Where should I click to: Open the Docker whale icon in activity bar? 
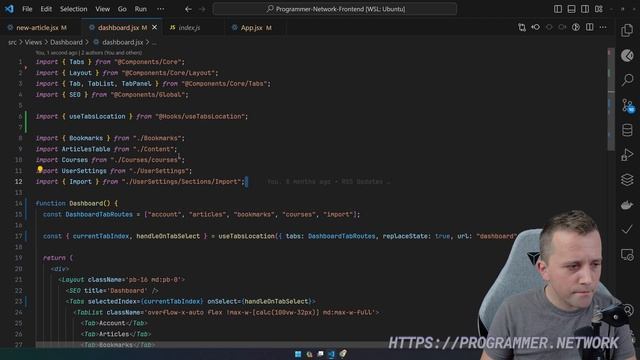(x=627, y=204)
